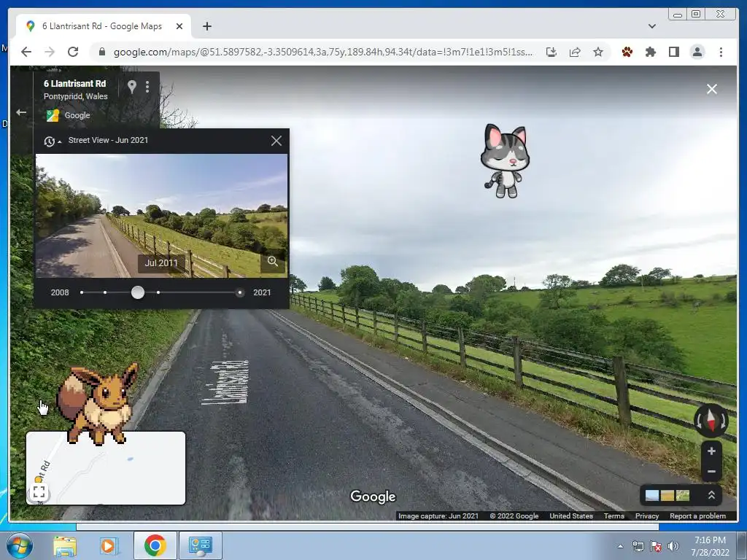Open the address card three-dot options
Screen dimensions: 747x560
click(x=147, y=86)
